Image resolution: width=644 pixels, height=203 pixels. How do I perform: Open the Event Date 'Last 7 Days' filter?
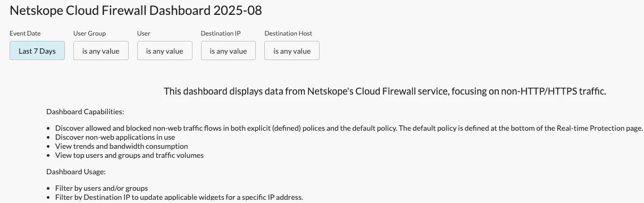37,50
